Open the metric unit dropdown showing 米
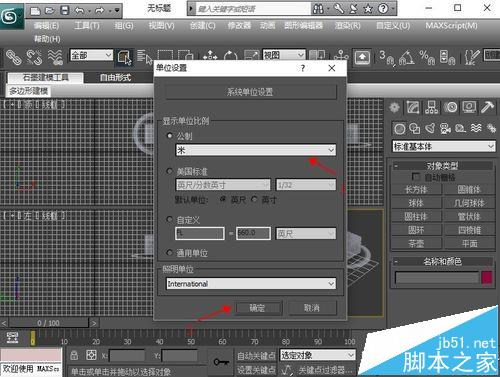 [x=256, y=150]
